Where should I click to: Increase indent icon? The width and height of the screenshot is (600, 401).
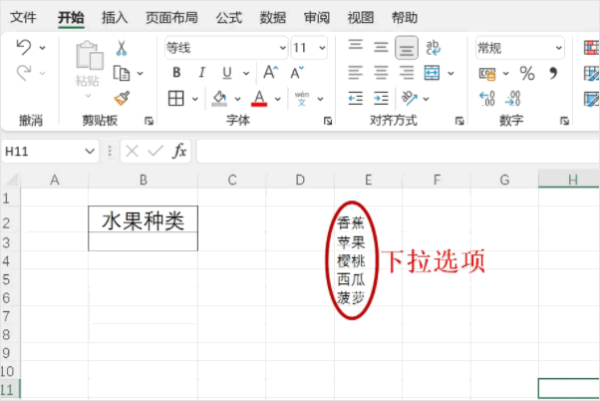(x=381, y=98)
